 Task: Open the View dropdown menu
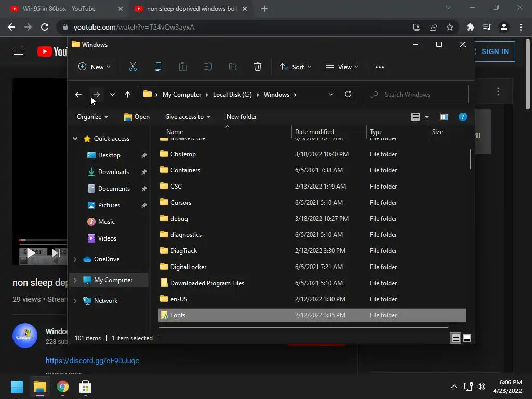[x=342, y=67]
